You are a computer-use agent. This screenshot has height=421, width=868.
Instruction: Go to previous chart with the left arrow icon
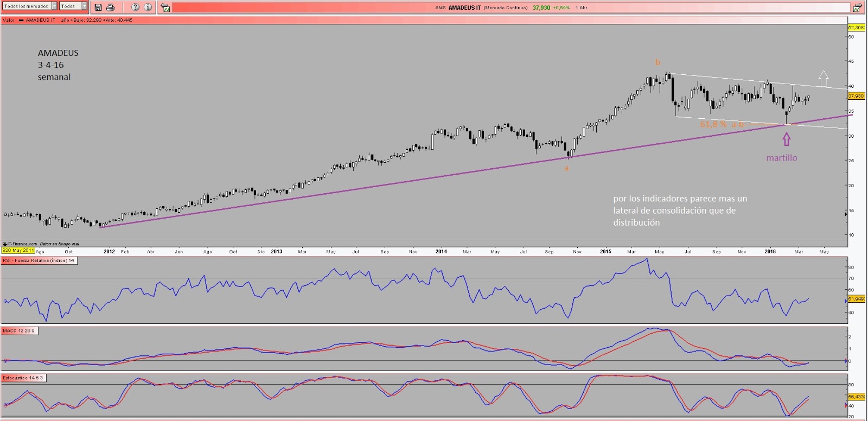pyautogui.click(x=166, y=8)
